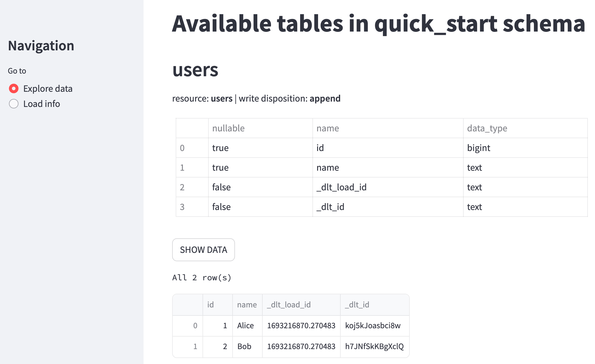This screenshot has height=364, width=595.
Task: Select the h7JNfSkKBgXclQ cell
Action: (x=375, y=346)
